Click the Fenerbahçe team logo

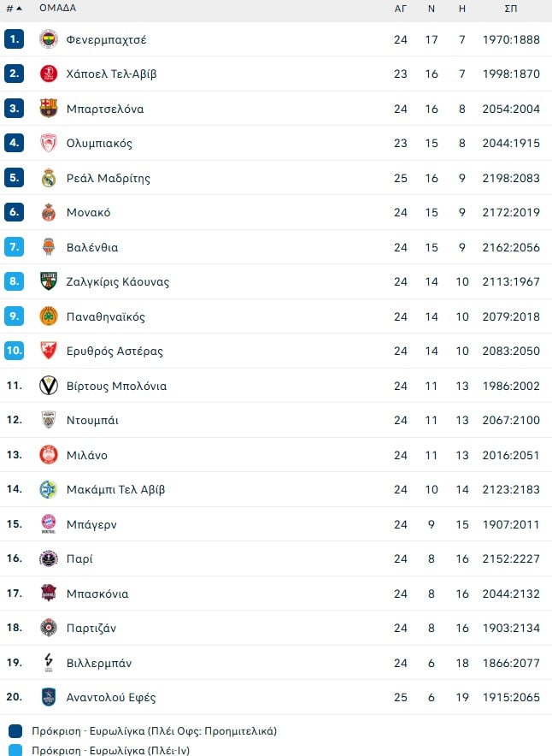click(x=49, y=39)
